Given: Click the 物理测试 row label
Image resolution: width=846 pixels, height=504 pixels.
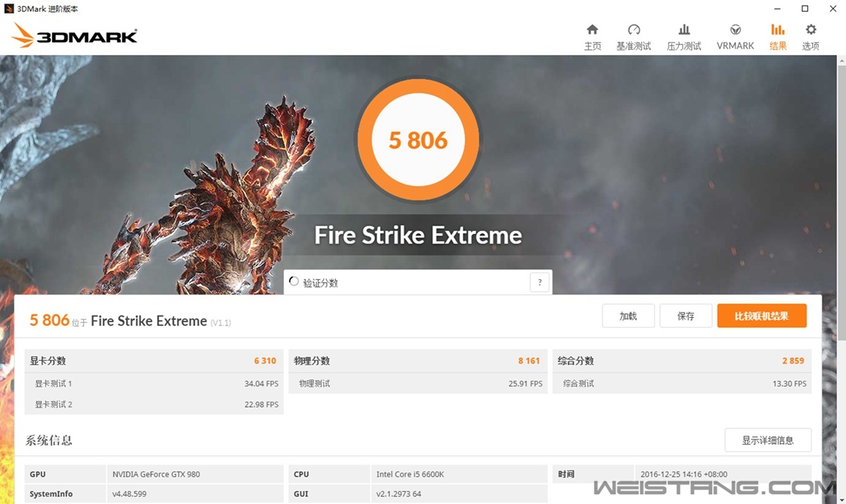Looking at the screenshot, I should pyautogui.click(x=314, y=383).
